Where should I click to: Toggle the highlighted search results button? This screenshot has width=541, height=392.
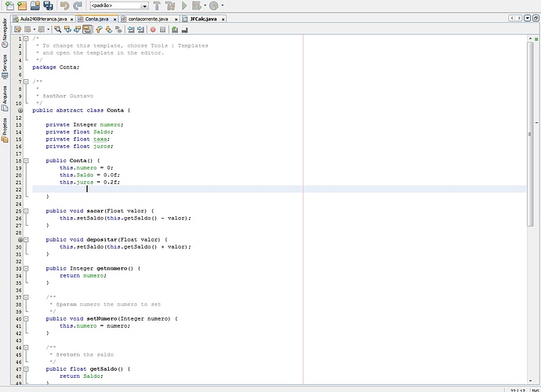click(87, 29)
